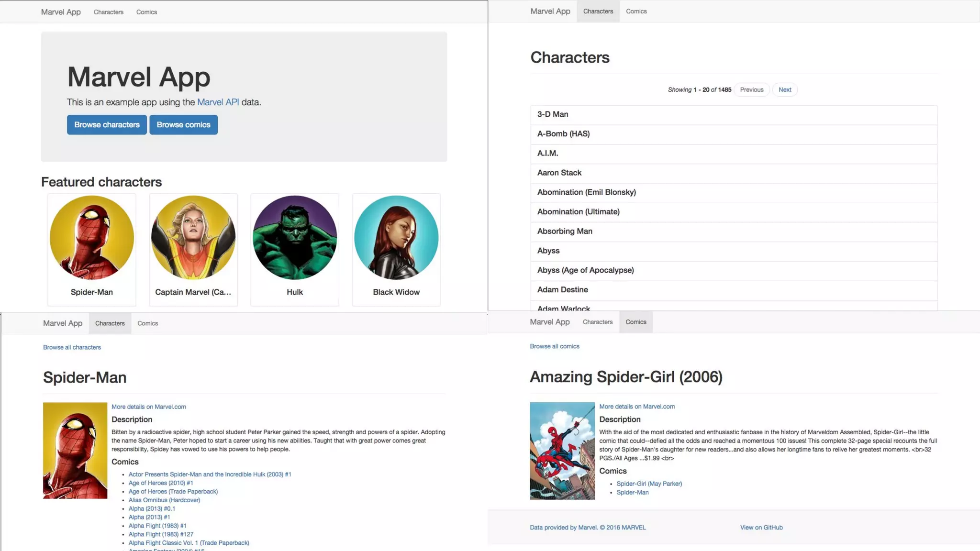
Task: Click the Spider-Man detail page image
Action: (x=75, y=450)
